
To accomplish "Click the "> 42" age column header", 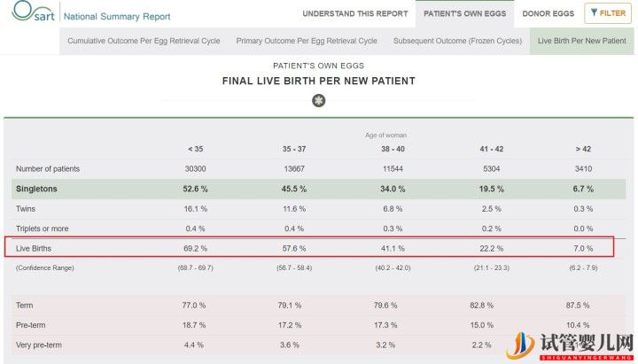I will pyautogui.click(x=582, y=149).
